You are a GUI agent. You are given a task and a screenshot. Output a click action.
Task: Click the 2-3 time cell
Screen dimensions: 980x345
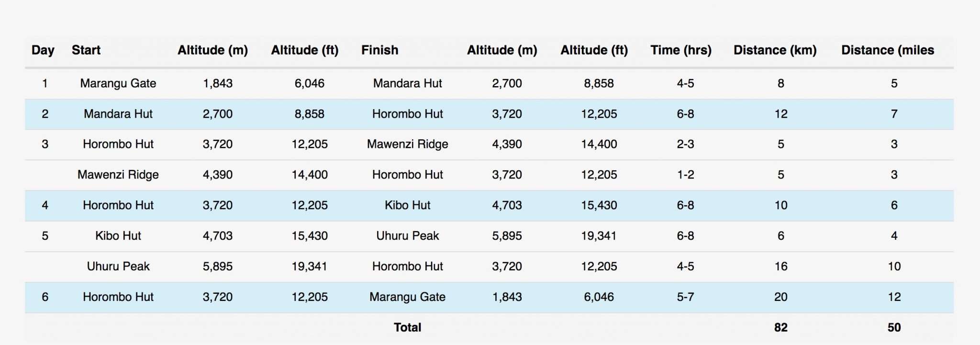tap(685, 144)
